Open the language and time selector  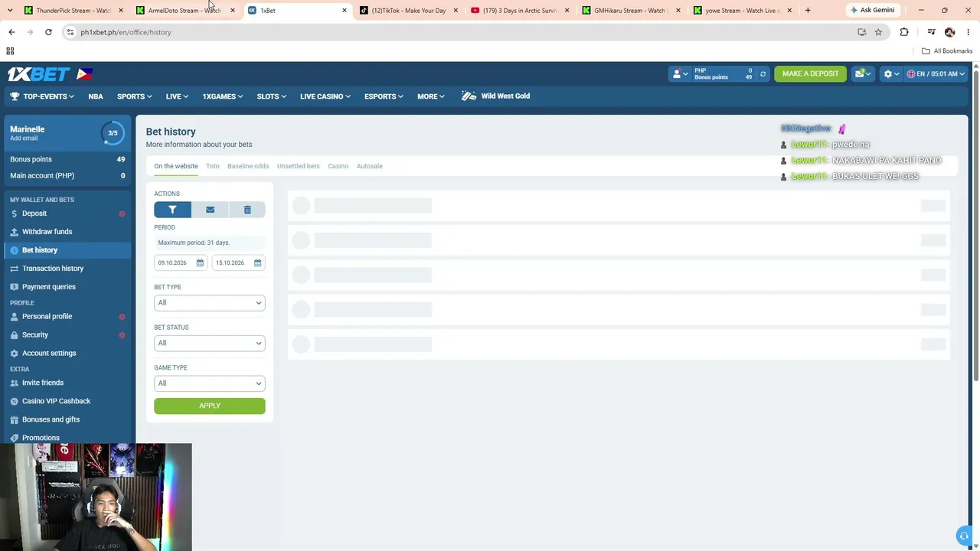point(936,73)
